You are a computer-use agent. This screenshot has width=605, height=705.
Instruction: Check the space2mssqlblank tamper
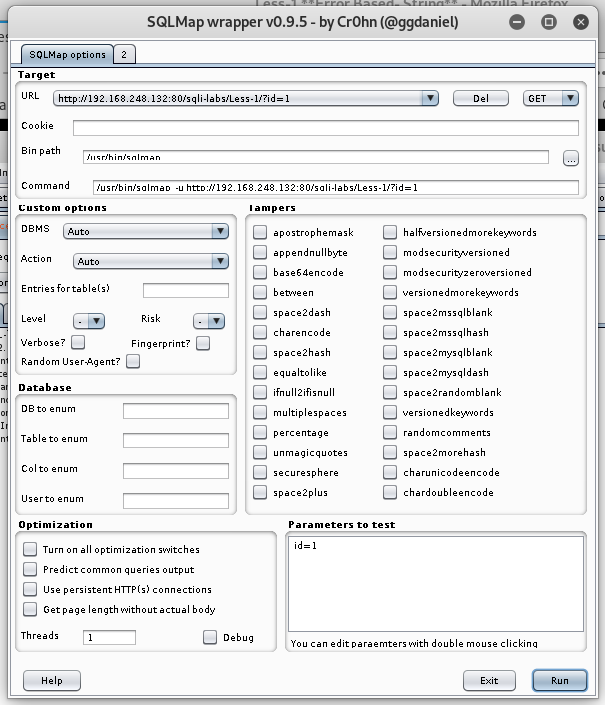click(x=390, y=312)
